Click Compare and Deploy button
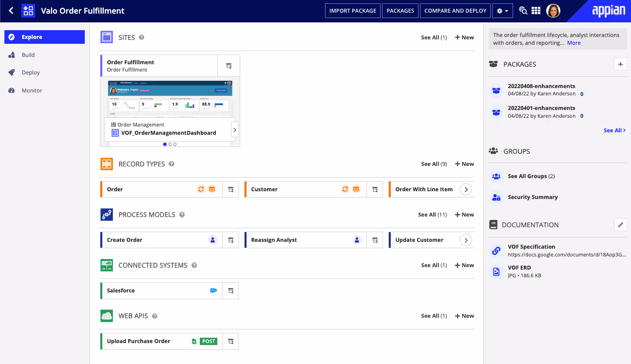The height and width of the screenshot is (364, 631). coord(455,11)
